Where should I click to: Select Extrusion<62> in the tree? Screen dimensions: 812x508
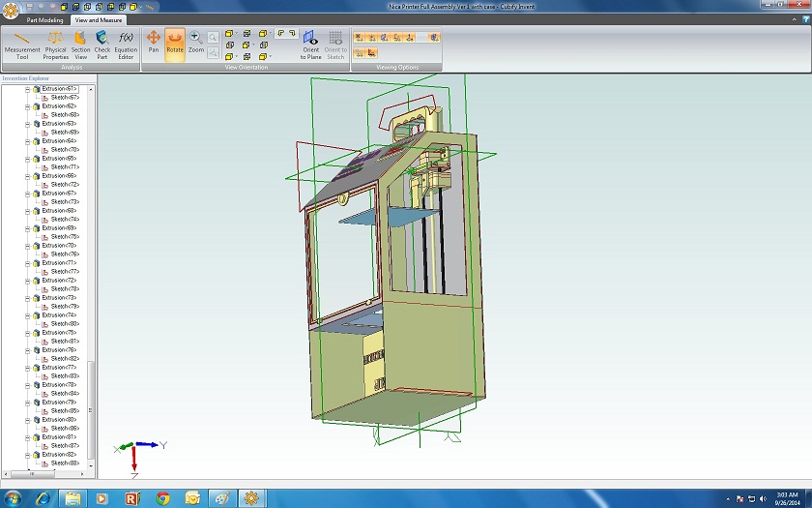point(59,106)
